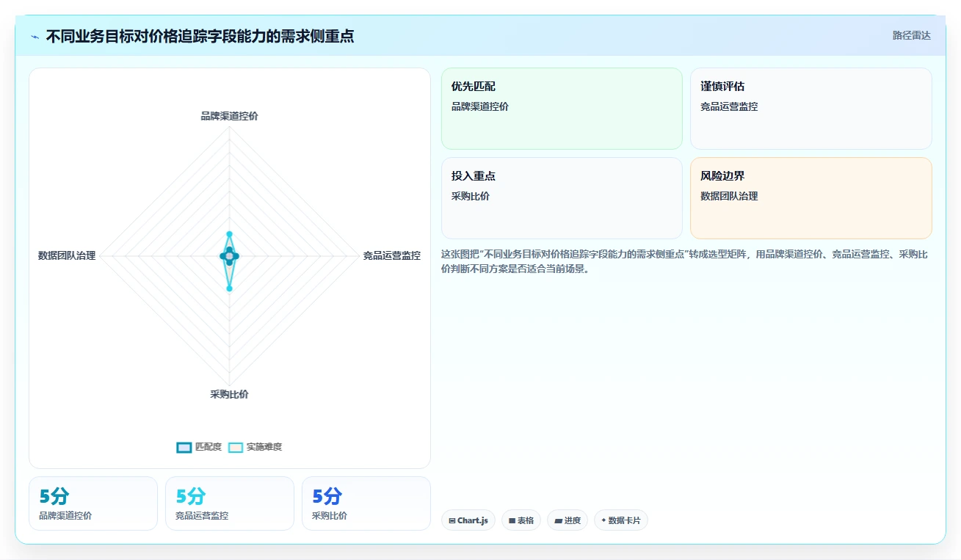
Task: Open the 谨慎评估 card
Action: point(811,109)
